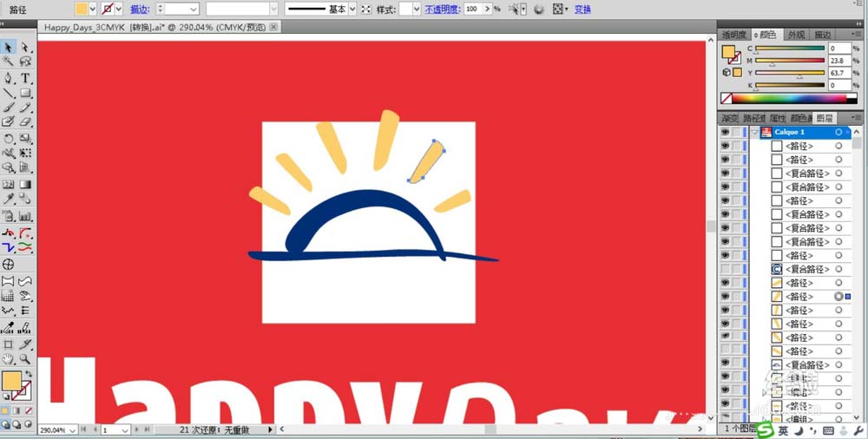868x439 pixels.
Task: Open the 变换 transform link
Action: [x=582, y=10]
